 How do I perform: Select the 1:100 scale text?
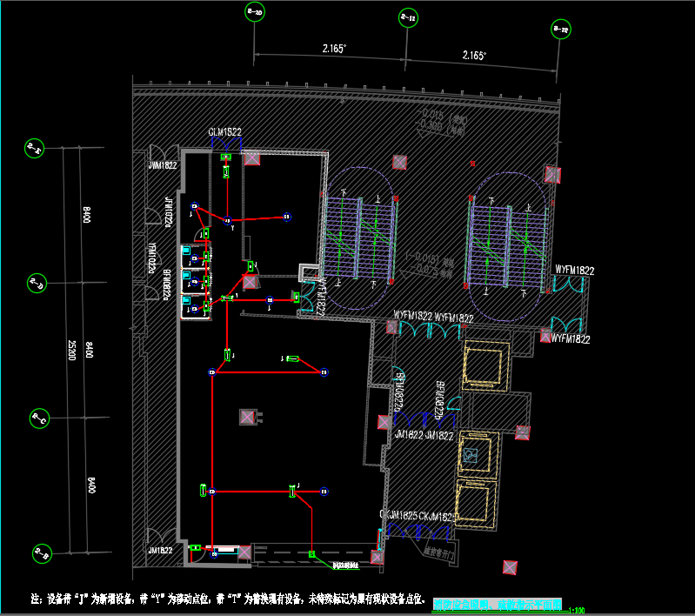(x=575, y=611)
